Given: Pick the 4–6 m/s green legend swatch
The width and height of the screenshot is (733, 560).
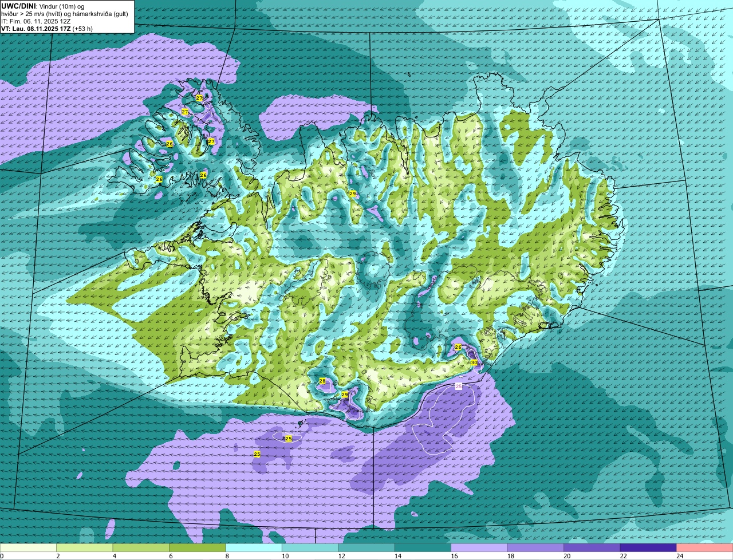Looking at the screenshot, I should [141, 548].
